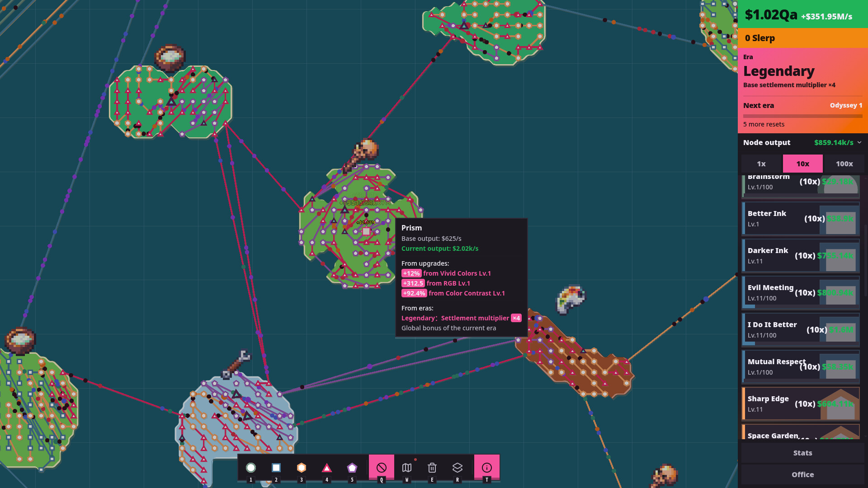The image size is (868, 488).
Task: Click the coffee cup on the left-edge island
Action: tap(20, 341)
